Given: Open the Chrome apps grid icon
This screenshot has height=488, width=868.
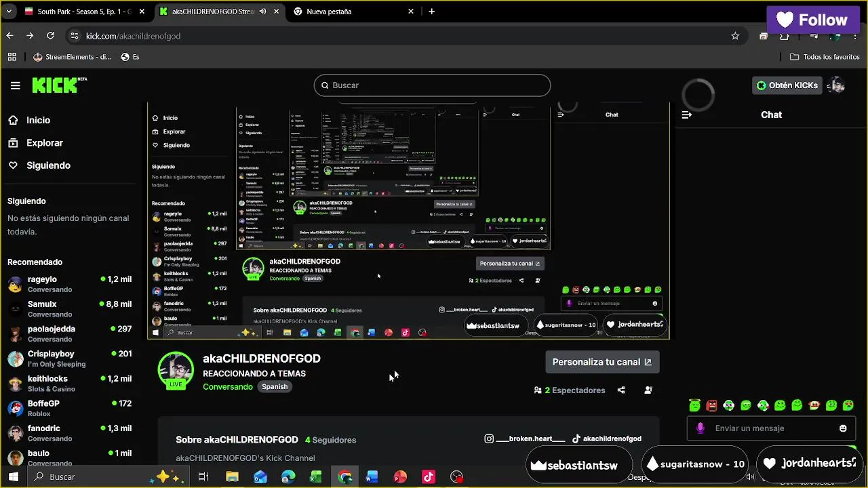Looking at the screenshot, I should point(12,57).
